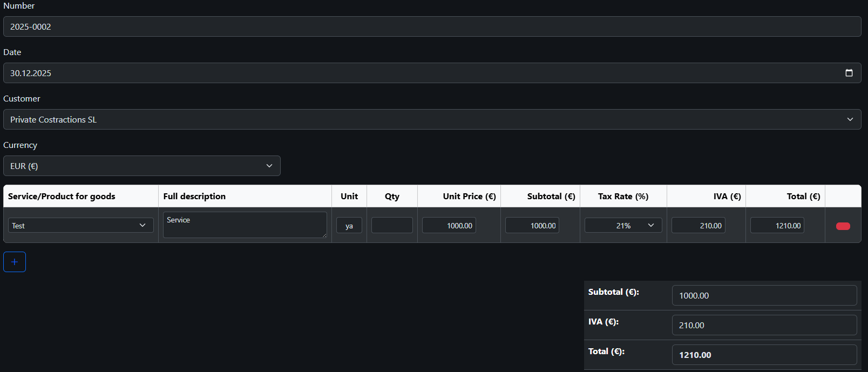The image size is (868, 372).
Task: Click the red delete row button
Action: (x=843, y=226)
